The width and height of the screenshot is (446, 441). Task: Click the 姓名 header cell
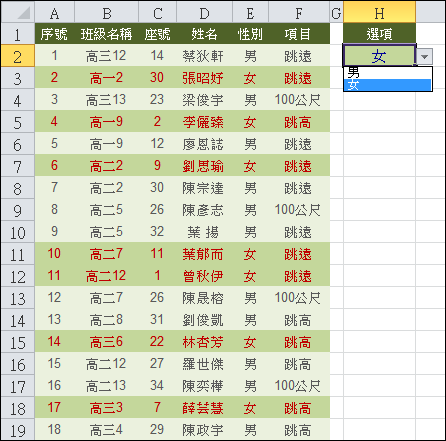[204, 34]
